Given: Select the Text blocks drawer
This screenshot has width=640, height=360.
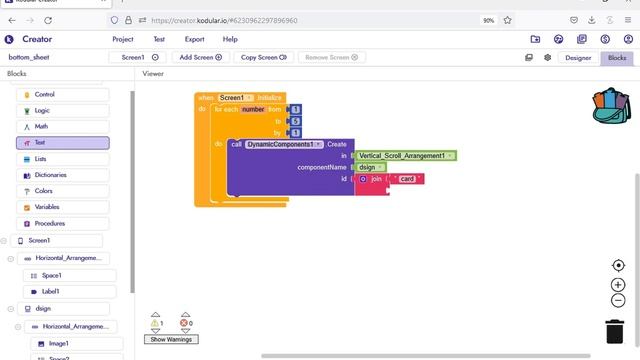Looking at the screenshot, I should (62, 143).
